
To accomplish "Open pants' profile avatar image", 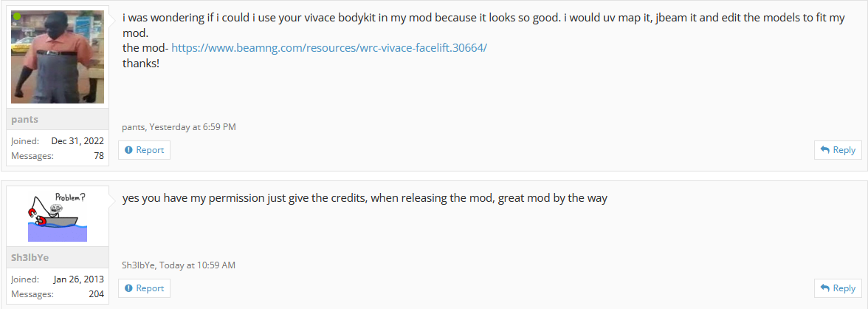I will pyautogui.click(x=58, y=57).
